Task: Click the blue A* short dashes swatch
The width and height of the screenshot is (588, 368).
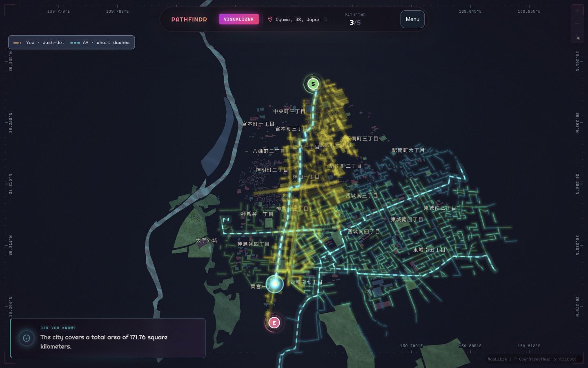Action: [75, 43]
